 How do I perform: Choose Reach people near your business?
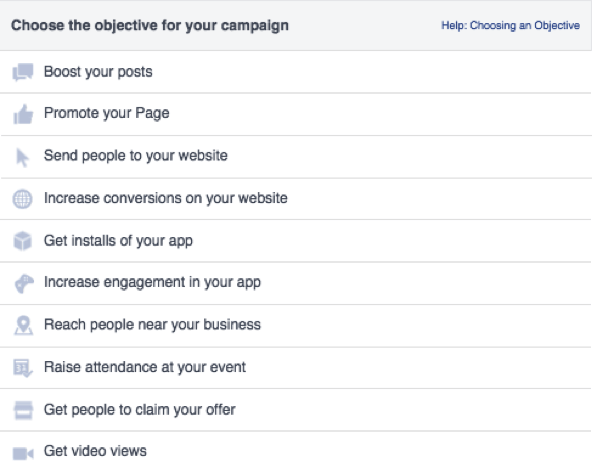[296, 325]
